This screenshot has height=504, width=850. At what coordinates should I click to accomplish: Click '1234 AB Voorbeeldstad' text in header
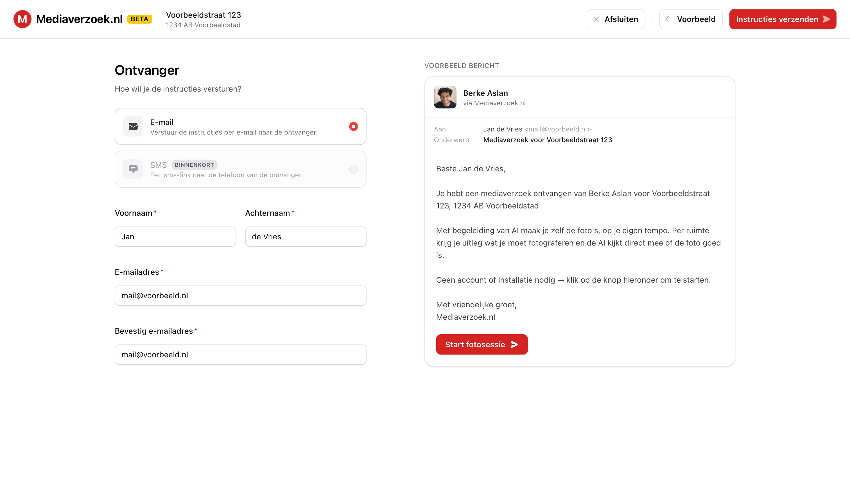tap(203, 25)
